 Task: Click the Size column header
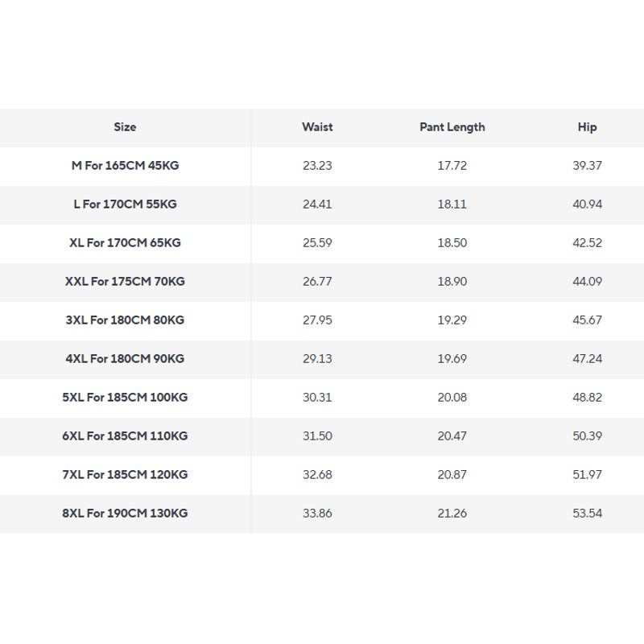[125, 127]
